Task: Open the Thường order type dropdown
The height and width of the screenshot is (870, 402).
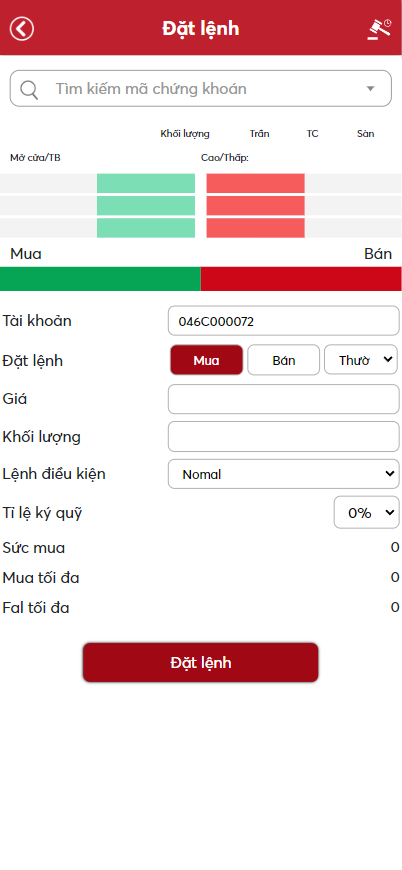Action: click(360, 360)
